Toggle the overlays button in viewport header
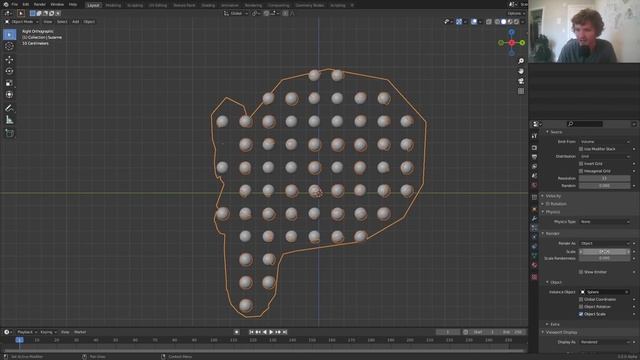Image resolution: width=640 pixels, height=360 pixels. click(x=474, y=22)
